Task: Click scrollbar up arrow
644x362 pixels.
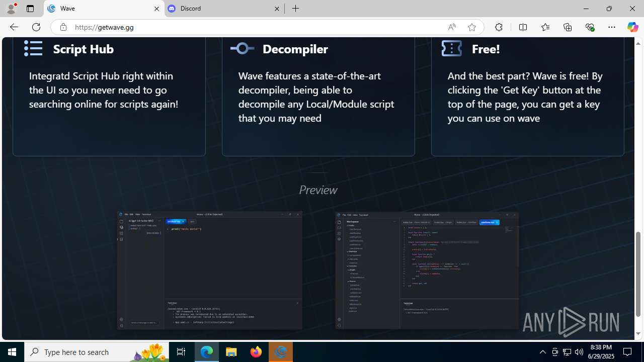Action: tap(638, 43)
